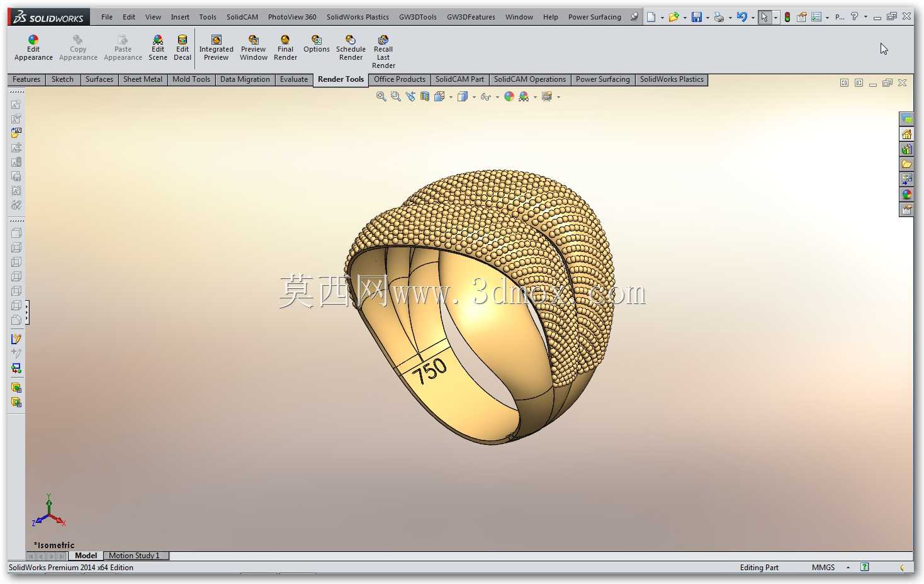924x584 pixels.
Task: Expand the View Orientation dropdown arrow
Action: point(451,97)
